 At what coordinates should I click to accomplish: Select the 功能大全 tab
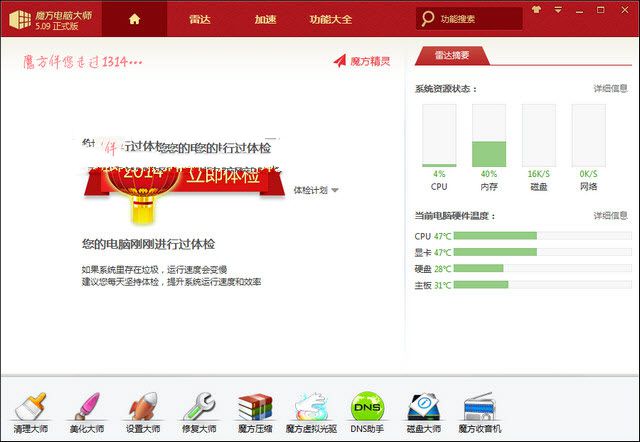pyautogui.click(x=330, y=19)
